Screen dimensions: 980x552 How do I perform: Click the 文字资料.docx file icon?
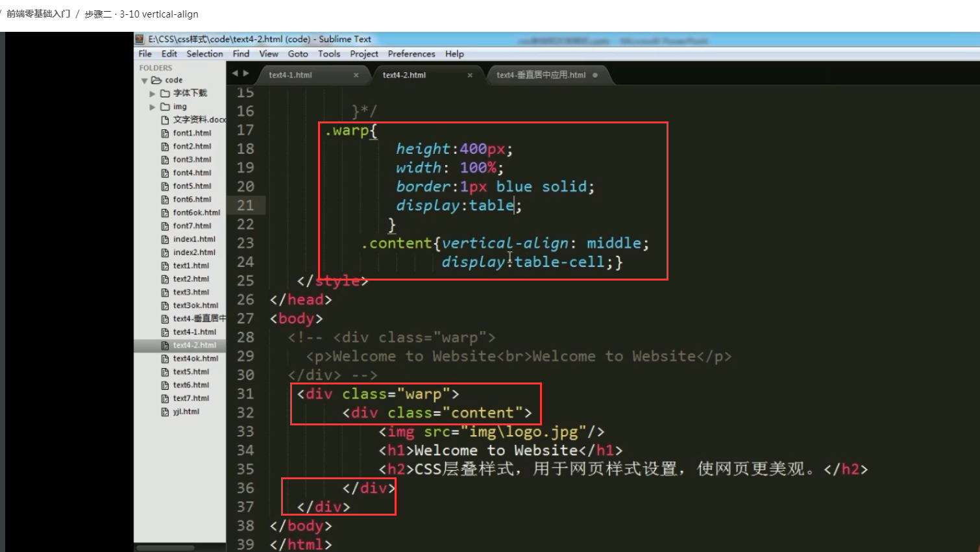pyautogui.click(x=165, y=120)
